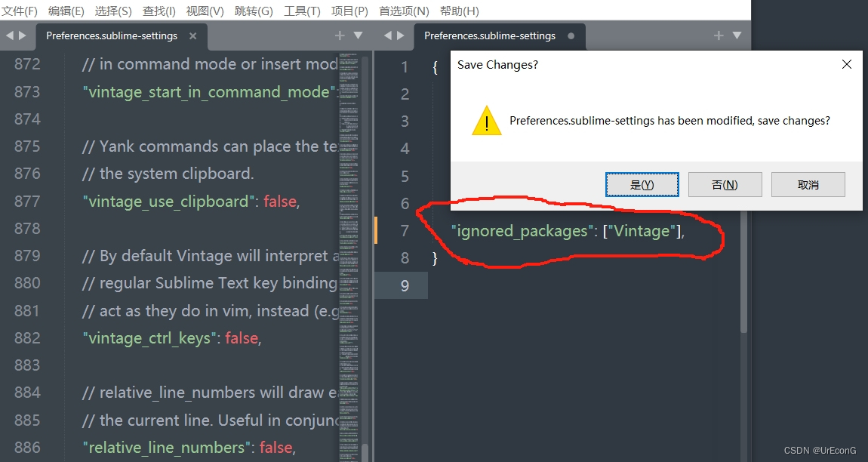Viewport: 868px width, 462px height.
Task: Click the forward navigation arrow in the right pane
Action: (x=401, y=35)
